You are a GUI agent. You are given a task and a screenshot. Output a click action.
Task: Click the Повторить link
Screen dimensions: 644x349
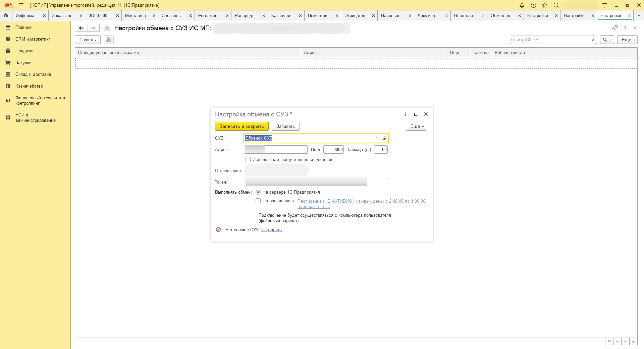pyautogui.click(x=271, y=230)
